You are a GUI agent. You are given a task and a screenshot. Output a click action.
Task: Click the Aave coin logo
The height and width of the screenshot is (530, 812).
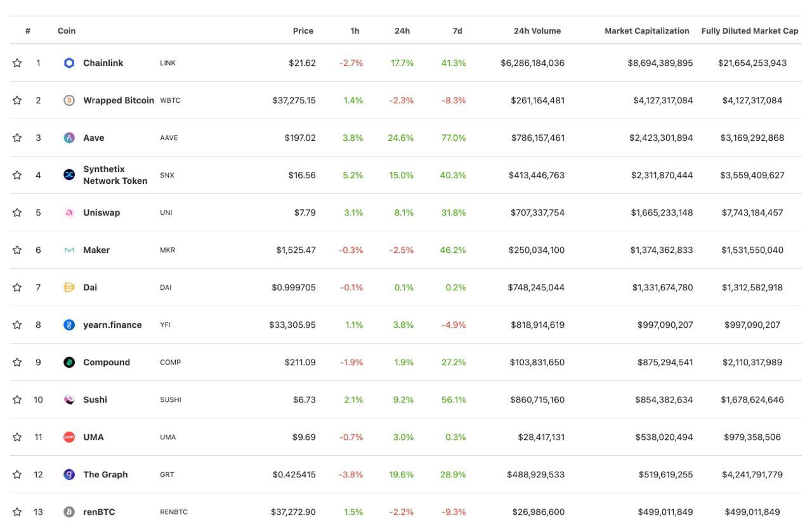[69, 138]
